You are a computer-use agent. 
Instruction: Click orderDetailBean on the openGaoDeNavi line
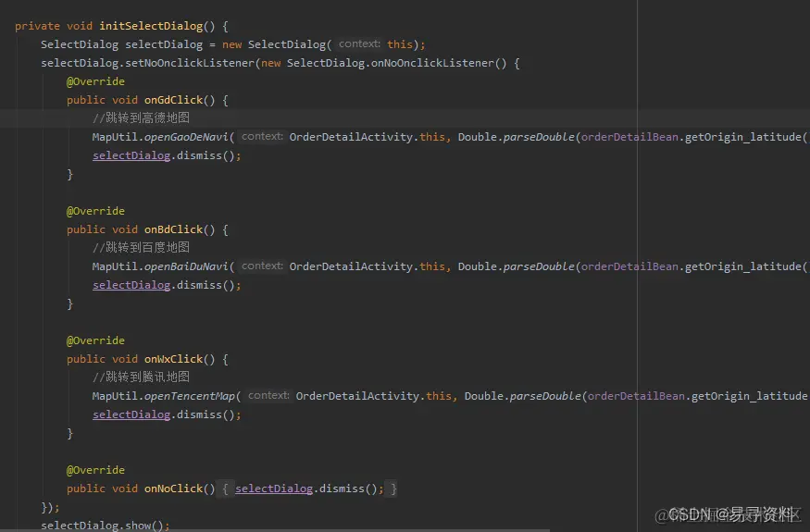tap(629, 137)
